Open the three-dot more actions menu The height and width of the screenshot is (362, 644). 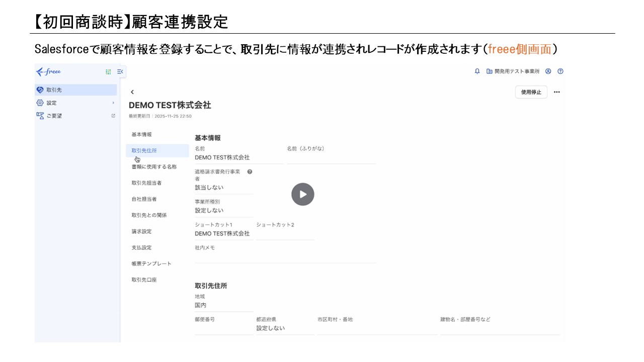click(x=555, y=92)
